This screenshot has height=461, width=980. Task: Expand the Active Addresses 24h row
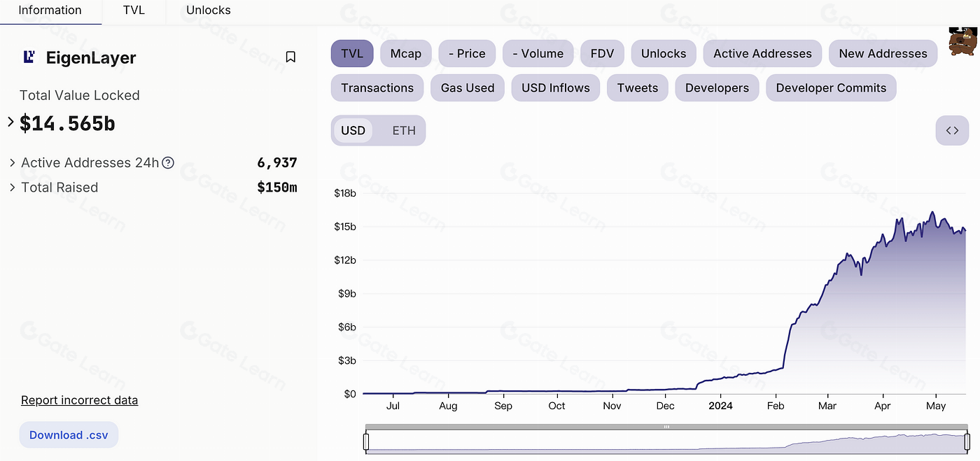click(13, 163)
